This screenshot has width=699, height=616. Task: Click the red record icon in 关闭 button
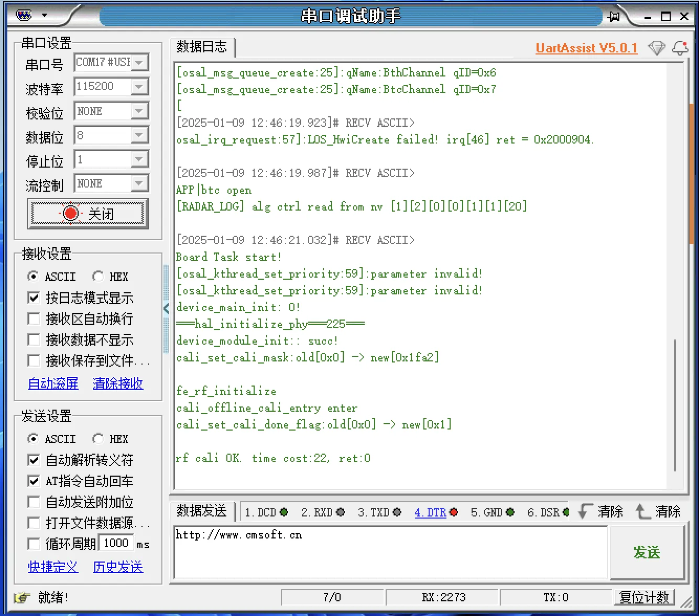click(x=71, y=213)
